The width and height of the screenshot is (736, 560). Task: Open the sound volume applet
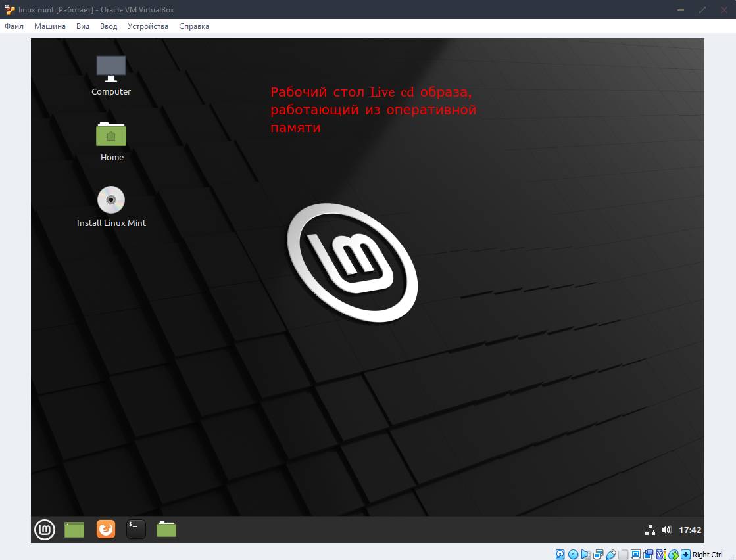coord(666,530)
